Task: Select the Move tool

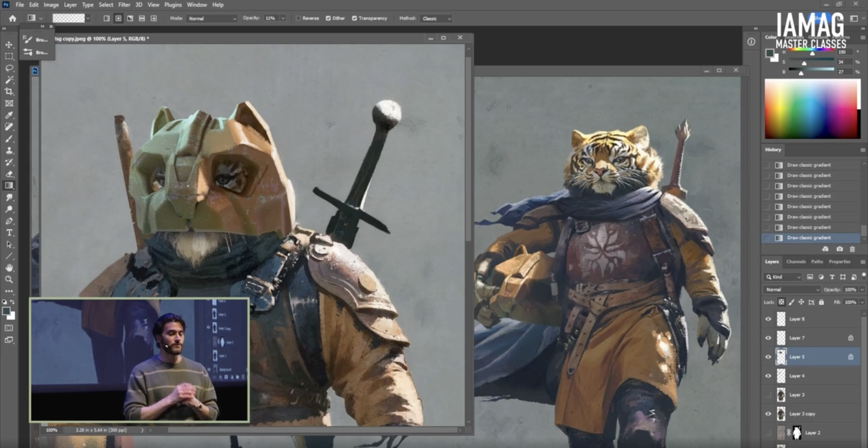Action: (x=9, y=45)
